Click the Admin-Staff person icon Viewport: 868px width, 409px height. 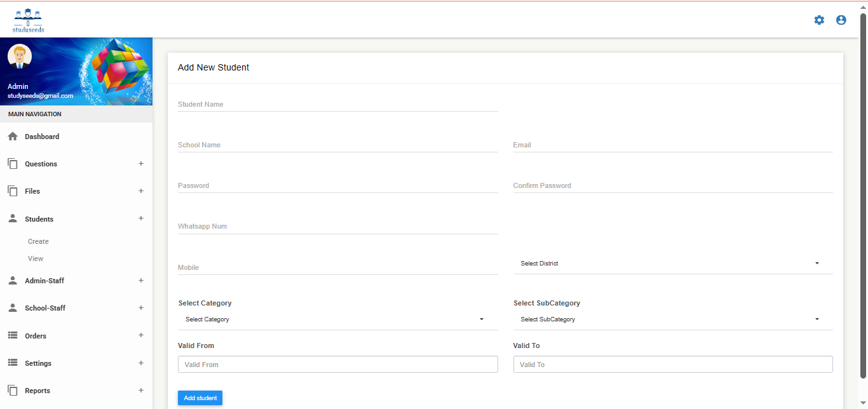pyautogui.click(x=13, y=281)
